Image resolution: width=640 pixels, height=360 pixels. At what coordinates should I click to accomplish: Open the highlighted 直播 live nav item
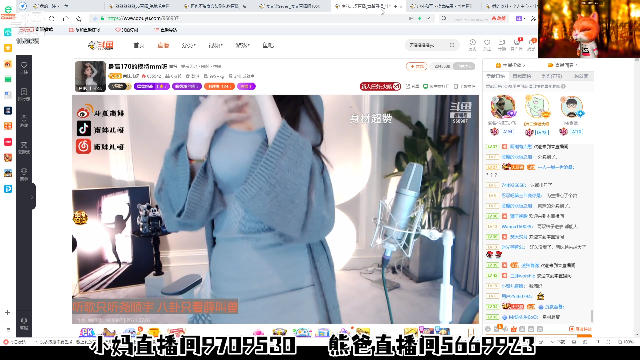click(163, 45)
